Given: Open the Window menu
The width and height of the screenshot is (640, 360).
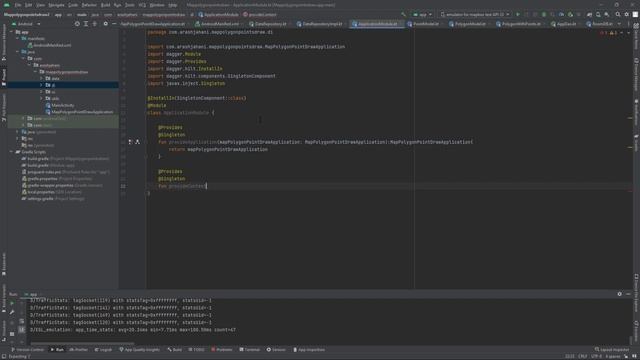Looking at the screenshot, I should click(x=157, y=5).
